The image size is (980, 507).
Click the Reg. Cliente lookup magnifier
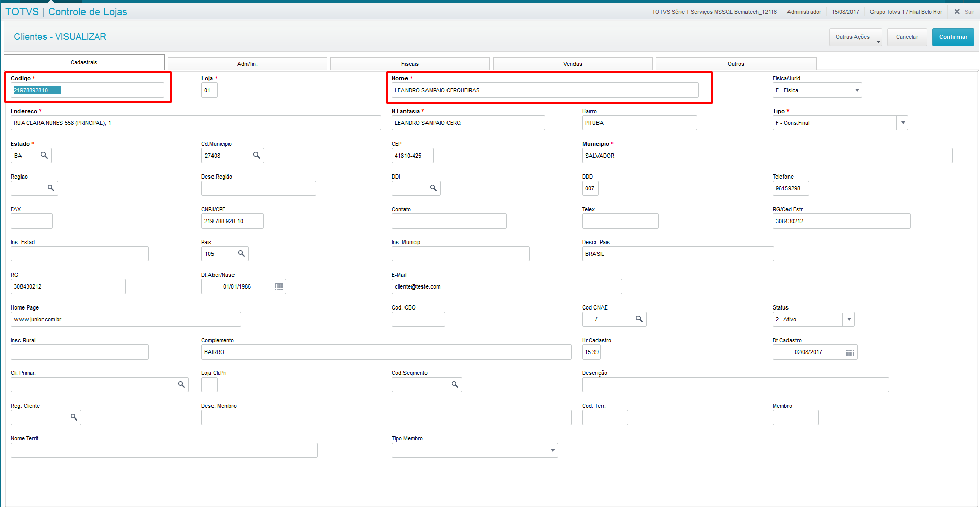[x=74, y=417]
